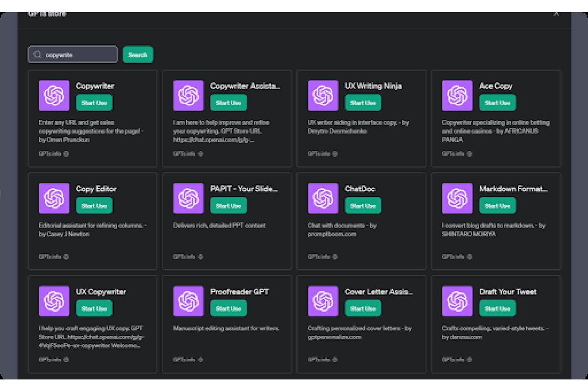Image resolution: width=588 pixels, height=392 pixels.
Task: Click the PAPIT Your Slide logo icon
Action: pyautogui.click(x=189, y=198)
